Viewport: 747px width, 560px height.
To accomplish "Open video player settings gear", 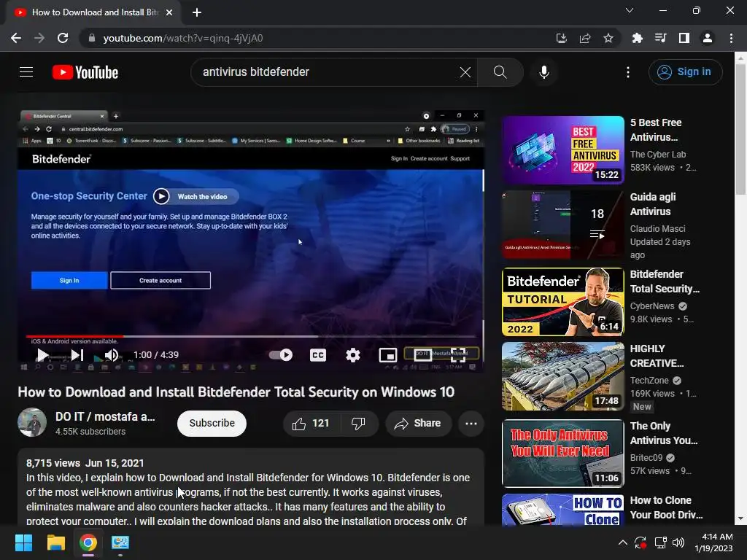I will pos(352,355).
